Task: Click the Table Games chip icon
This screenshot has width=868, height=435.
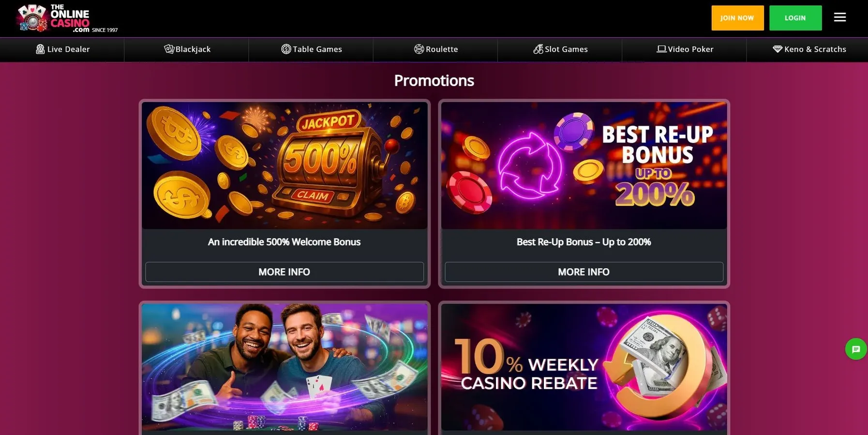Action: [286, 49]
